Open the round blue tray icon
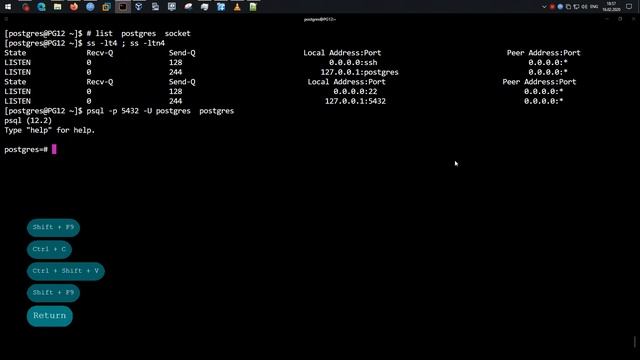The height and width of the screenshot is (360, 640). point(560,7)
